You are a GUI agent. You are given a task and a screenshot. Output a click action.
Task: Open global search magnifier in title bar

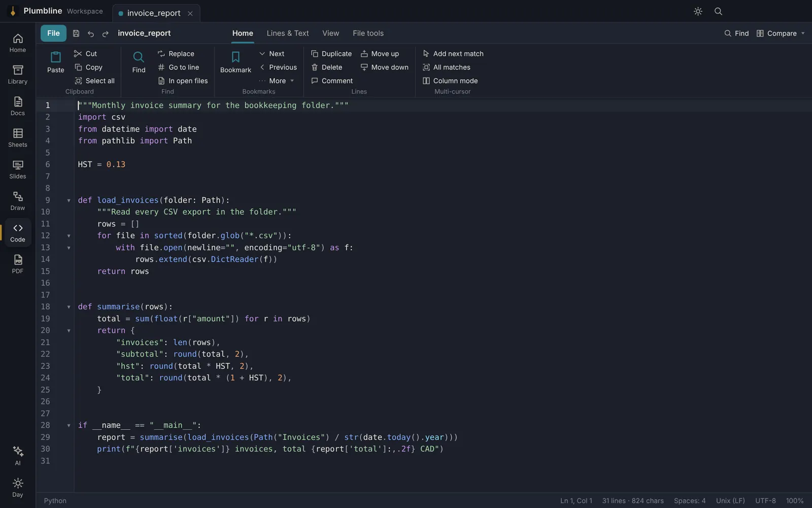[718, 11]
